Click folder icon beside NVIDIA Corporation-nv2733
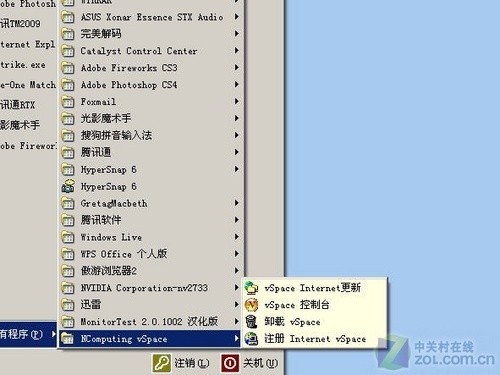The height and width of the screenshot is (375, 500). pos(68,288)
